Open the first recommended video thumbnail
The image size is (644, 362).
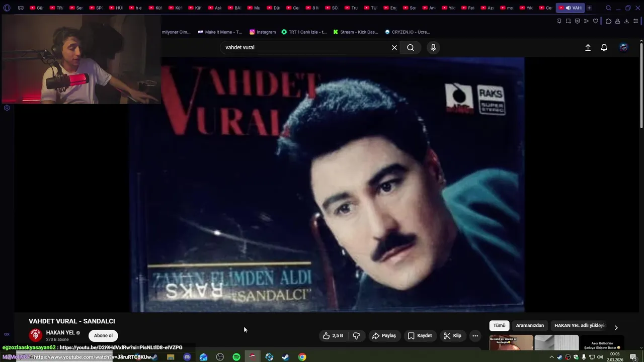tap(511, 343)
